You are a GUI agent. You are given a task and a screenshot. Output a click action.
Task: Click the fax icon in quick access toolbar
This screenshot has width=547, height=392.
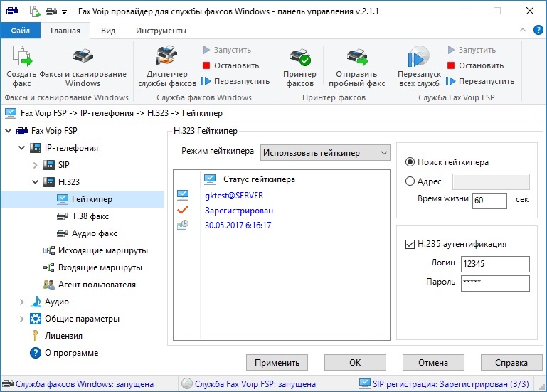pos(51,11)
